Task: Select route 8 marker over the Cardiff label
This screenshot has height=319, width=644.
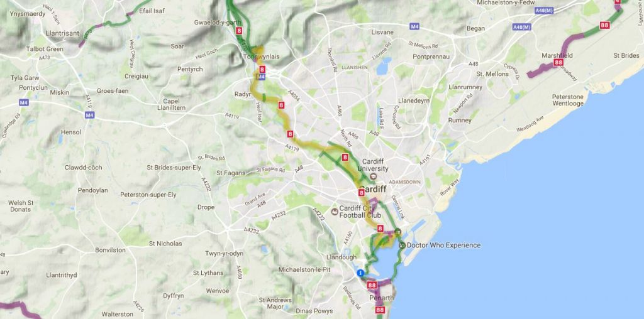Action: click(362, 192)
